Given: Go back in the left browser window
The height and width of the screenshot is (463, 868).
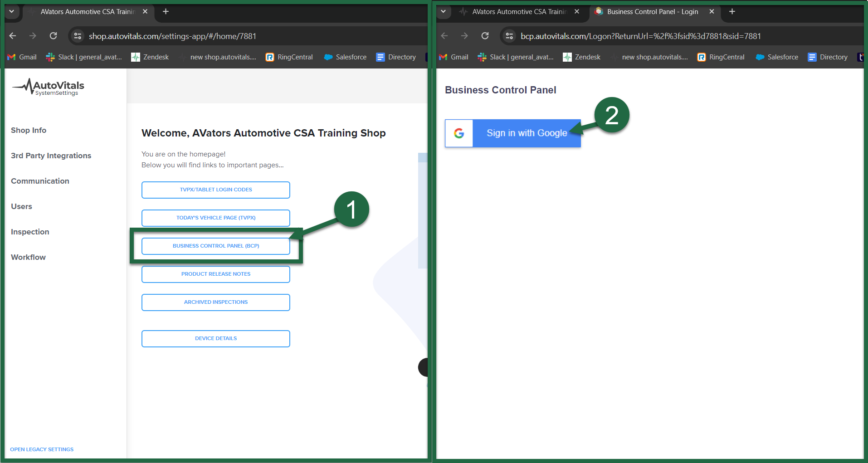Looking at the screenshot, I should point(13,36).
